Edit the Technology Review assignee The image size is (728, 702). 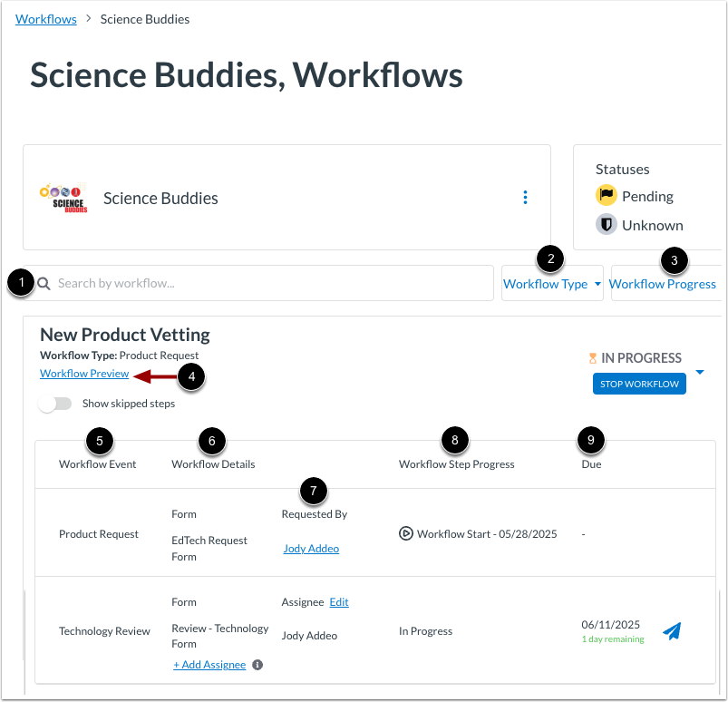(338, 601)
